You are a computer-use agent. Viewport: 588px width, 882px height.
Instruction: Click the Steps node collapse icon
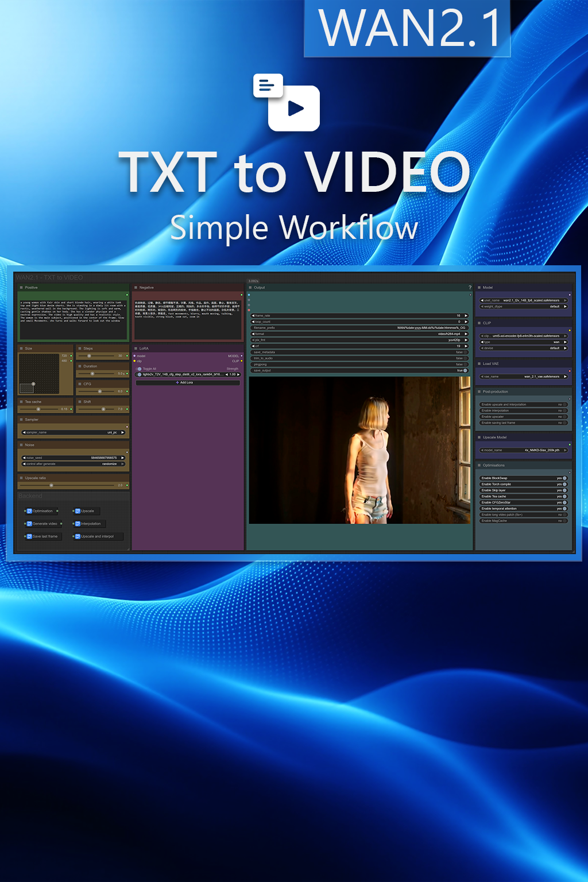(80, 349)
